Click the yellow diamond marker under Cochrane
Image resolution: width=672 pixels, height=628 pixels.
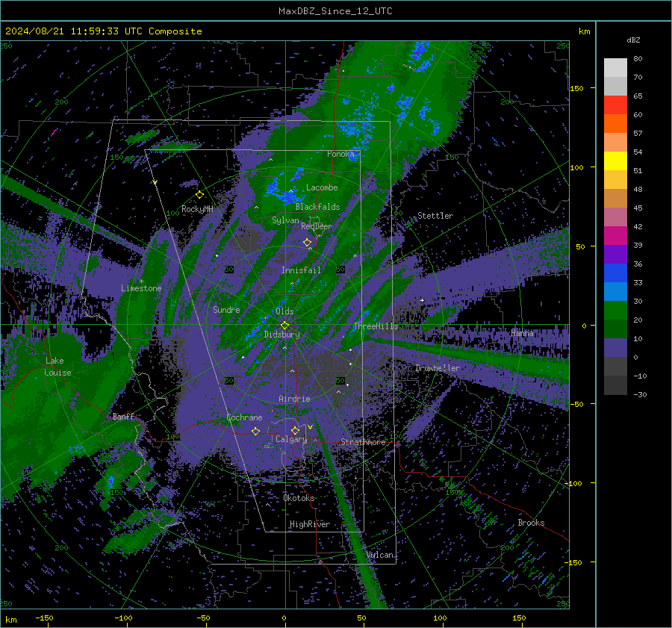pos(255,431)
